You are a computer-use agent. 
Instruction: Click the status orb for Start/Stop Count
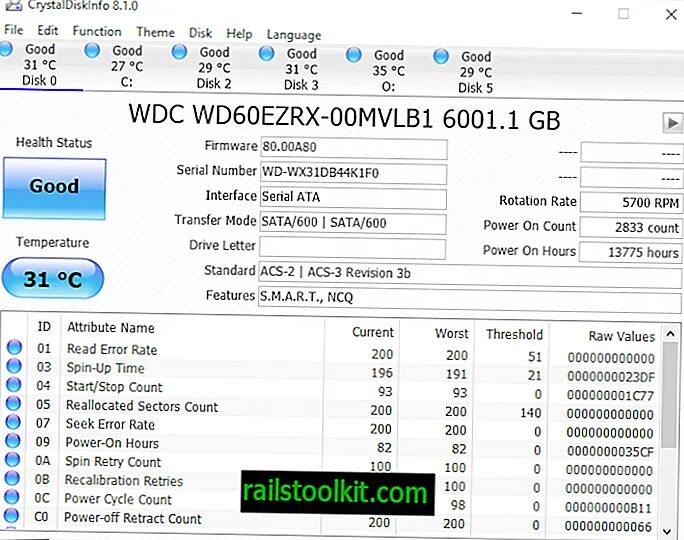[14, 385]
